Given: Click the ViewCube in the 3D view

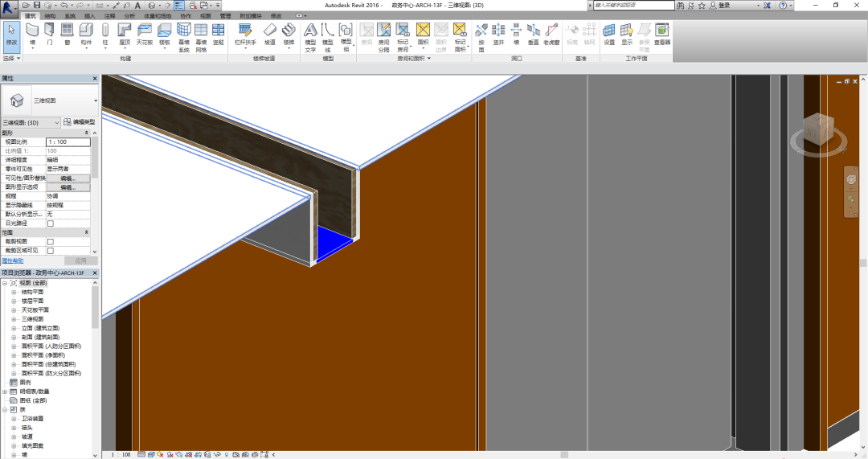Looking at the screenshot, I should (x=819, y=131).
